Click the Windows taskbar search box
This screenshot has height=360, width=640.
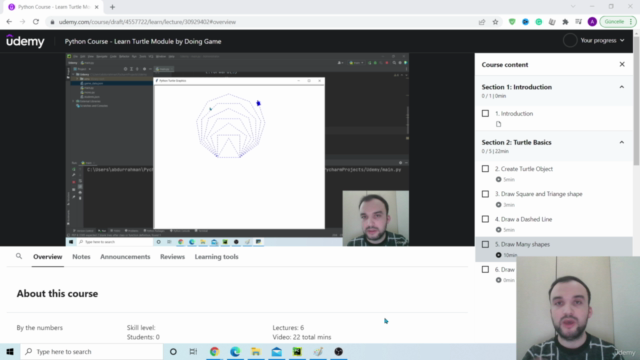point(92,351)
